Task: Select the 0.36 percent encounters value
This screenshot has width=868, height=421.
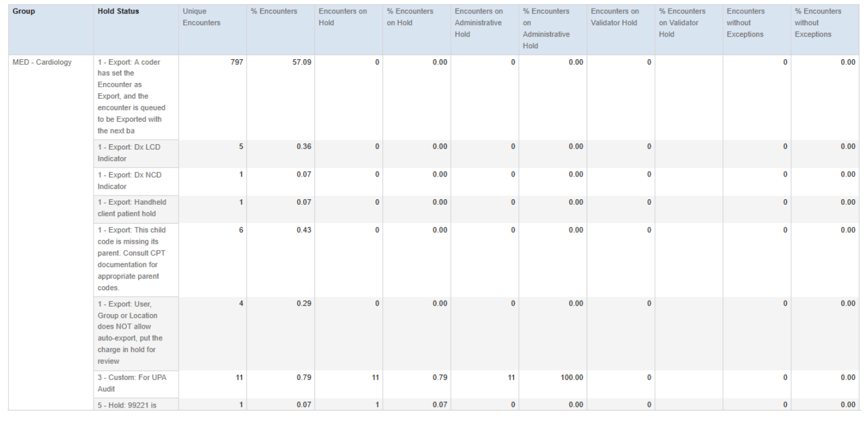Action: 304,147
